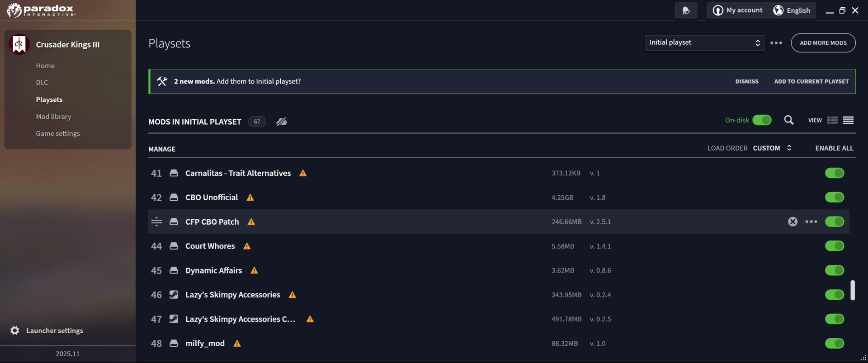Open the Initial playset dropdown

(704, 42)
